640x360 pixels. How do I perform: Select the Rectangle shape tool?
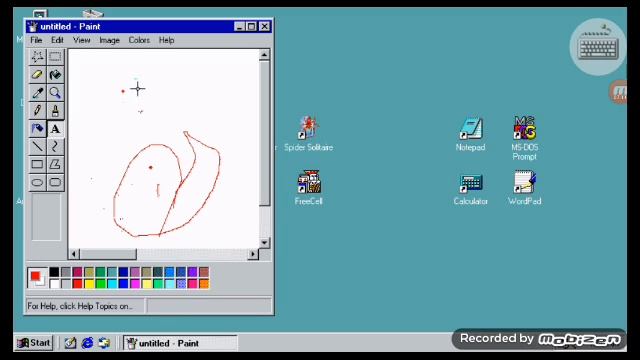point(37,164)
